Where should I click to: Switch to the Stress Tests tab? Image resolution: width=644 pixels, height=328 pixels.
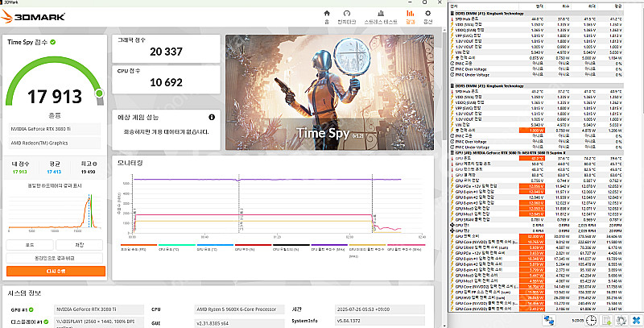click(381, 17)
